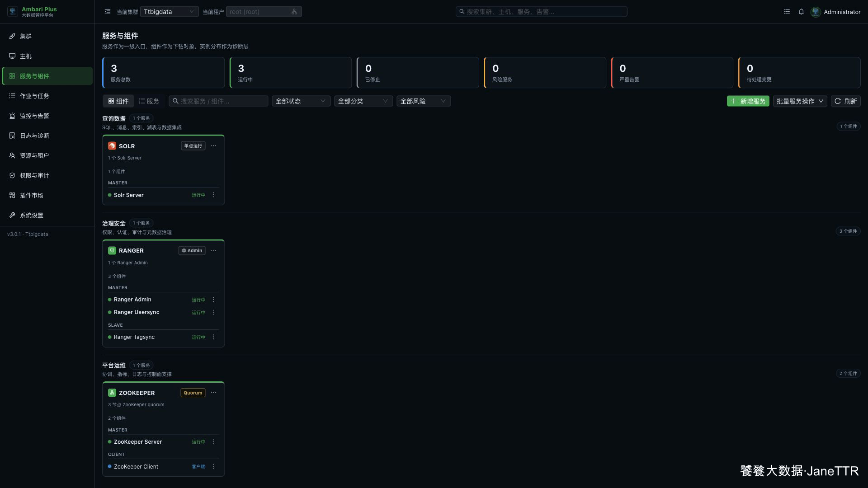This screenshot has width=868, height=488.
Task: Select 服务与组件 in the sidebar
Action: click(x=47, y=76)
